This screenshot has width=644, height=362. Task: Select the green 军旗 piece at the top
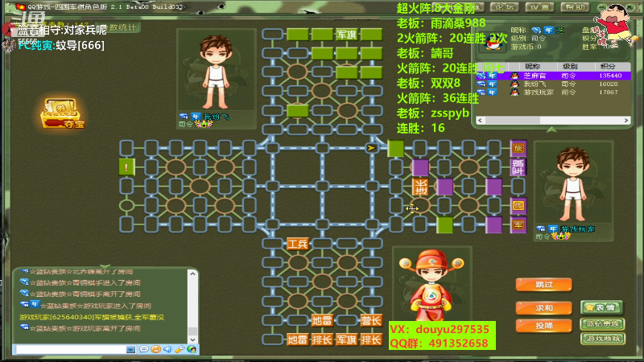click(x=347, y=35)
